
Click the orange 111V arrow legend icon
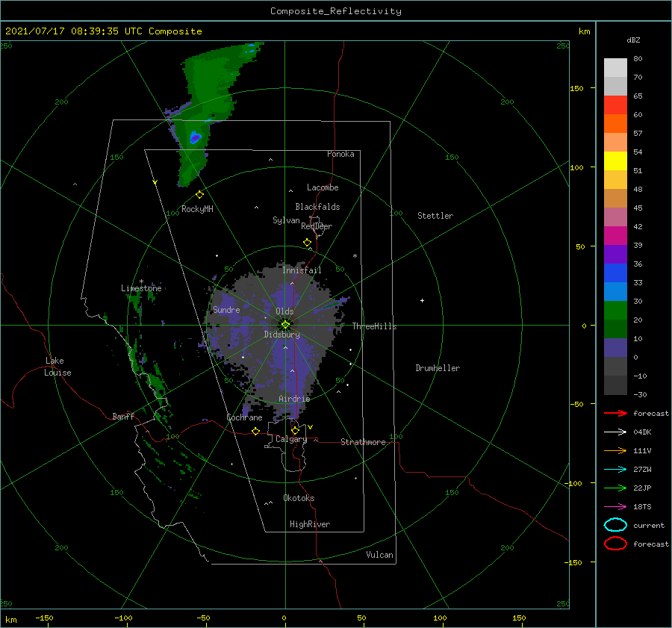(615, 450)
